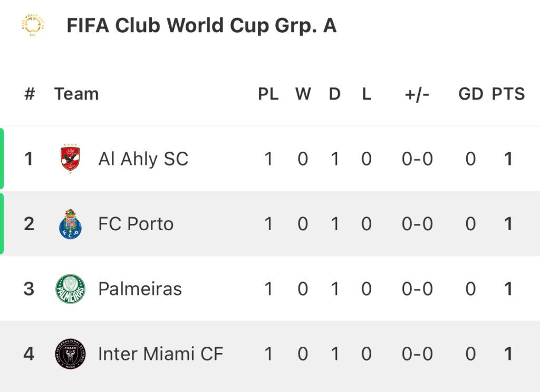The width and height of the screenshot is (540, 392).
Task: Select the L losses column header
Action: [367, 94]
